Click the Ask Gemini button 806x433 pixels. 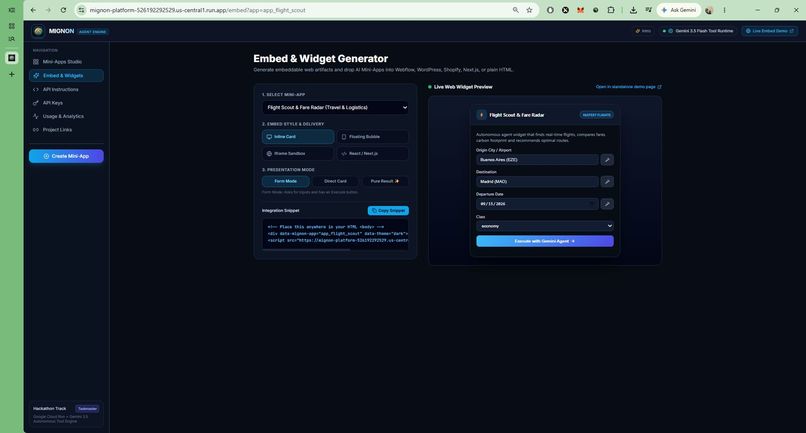click(x=679, y=10)
